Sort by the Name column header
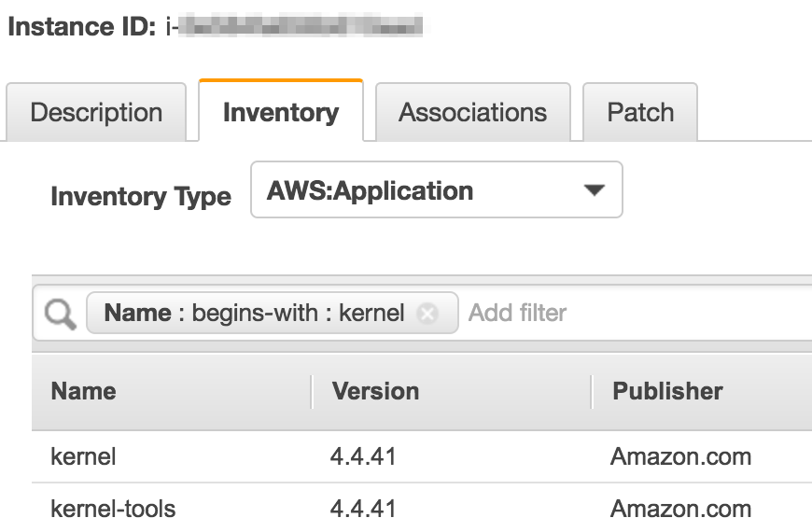The image size is (812, 532). [x=84, y=391]
